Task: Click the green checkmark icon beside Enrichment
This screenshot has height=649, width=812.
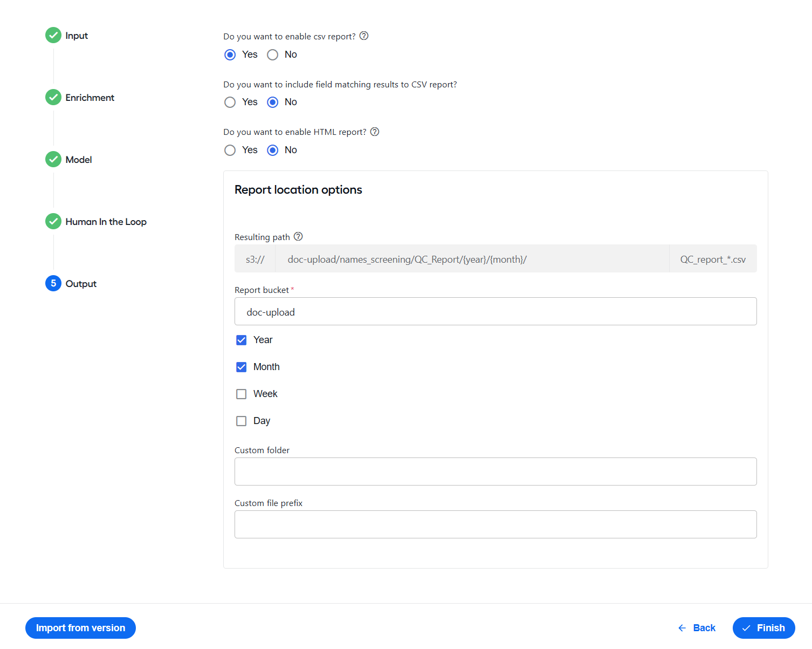Action: point(53,98)
